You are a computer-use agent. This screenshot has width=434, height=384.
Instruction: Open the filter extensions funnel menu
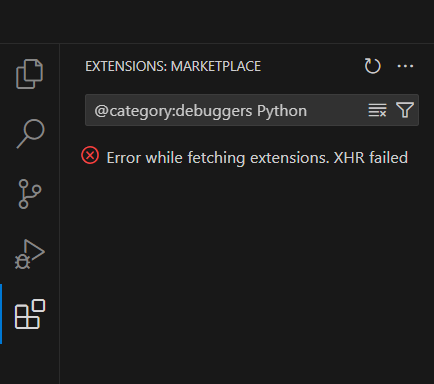(x=405, y=110)
